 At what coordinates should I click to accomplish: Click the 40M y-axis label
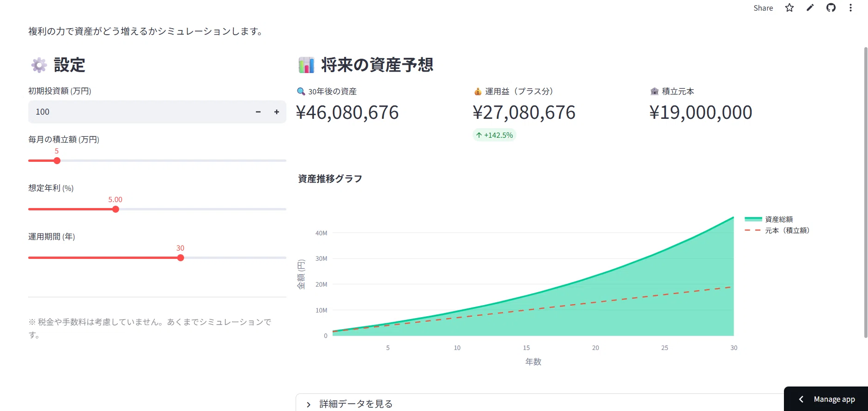click(x=321, y=233)
